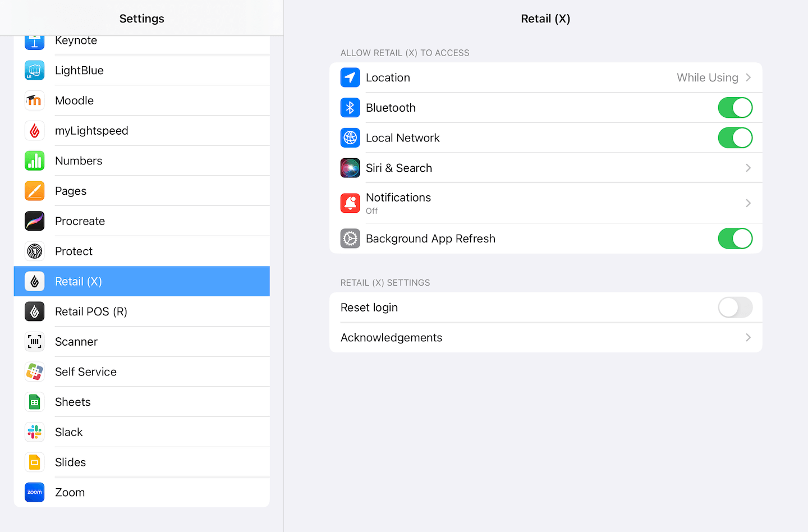808x532 pixels.
Task: Tap the Siri & Search icon
Action: (350, 168)
